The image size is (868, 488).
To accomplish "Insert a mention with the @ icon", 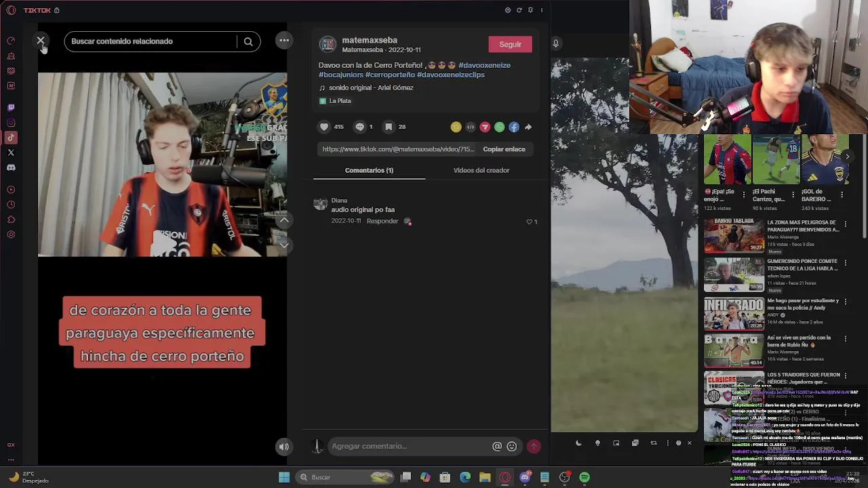I will [x=497, y=446].
